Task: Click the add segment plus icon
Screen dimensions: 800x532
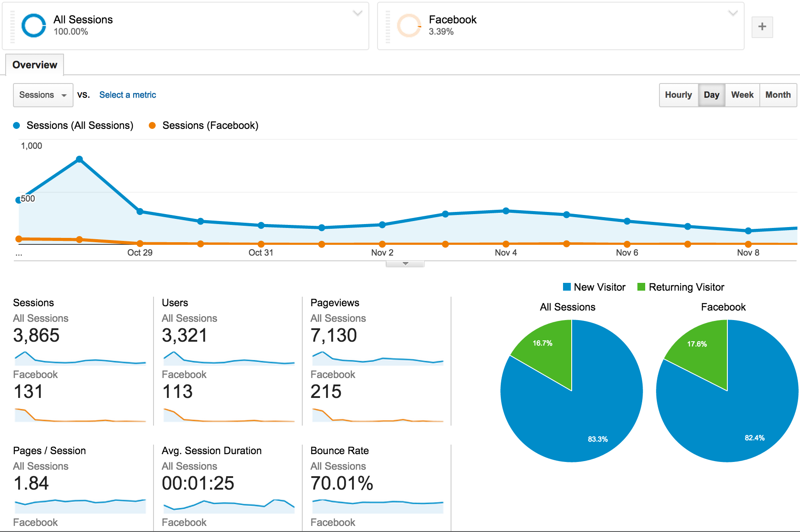Action: point(762,27)
